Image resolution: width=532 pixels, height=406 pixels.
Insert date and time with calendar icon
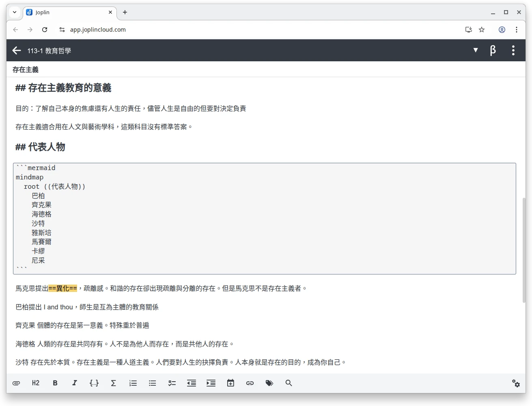[x=230, y=383]
